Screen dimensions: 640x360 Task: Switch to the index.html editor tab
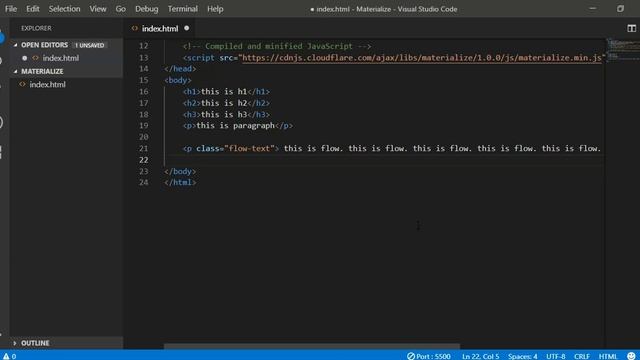pyautogui.click(x=160, y=29)
